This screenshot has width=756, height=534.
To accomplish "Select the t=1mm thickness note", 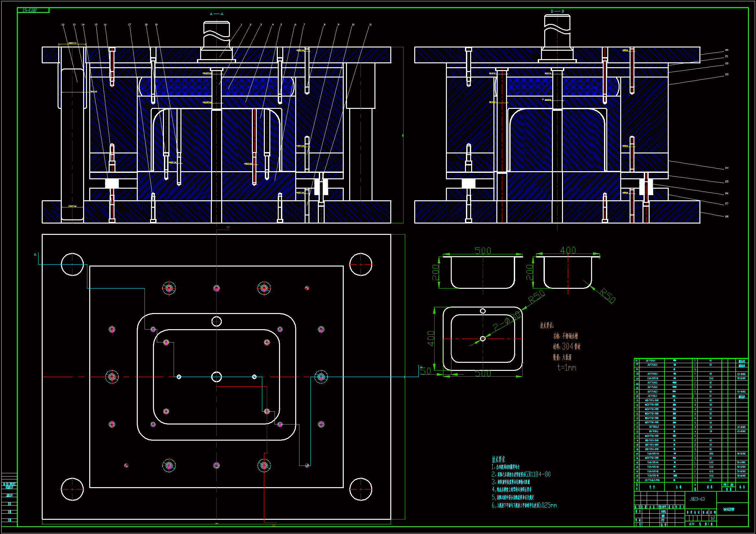I will point(566,368).
